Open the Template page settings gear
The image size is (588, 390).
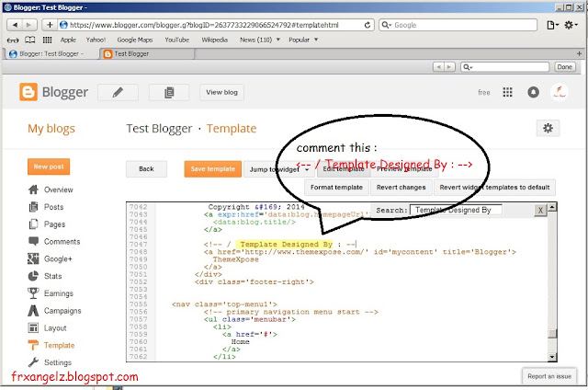coord(548,129)
